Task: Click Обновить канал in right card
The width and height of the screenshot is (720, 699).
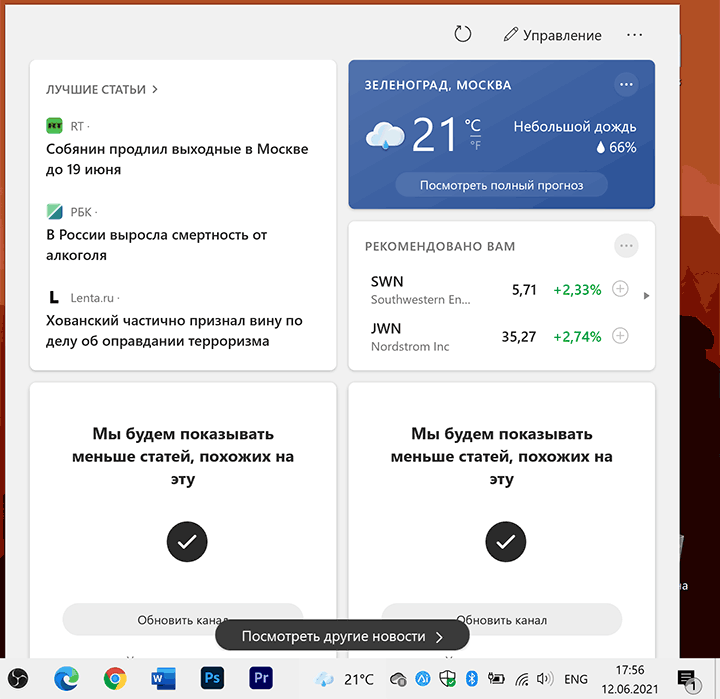Action: [x=501, y=619]
